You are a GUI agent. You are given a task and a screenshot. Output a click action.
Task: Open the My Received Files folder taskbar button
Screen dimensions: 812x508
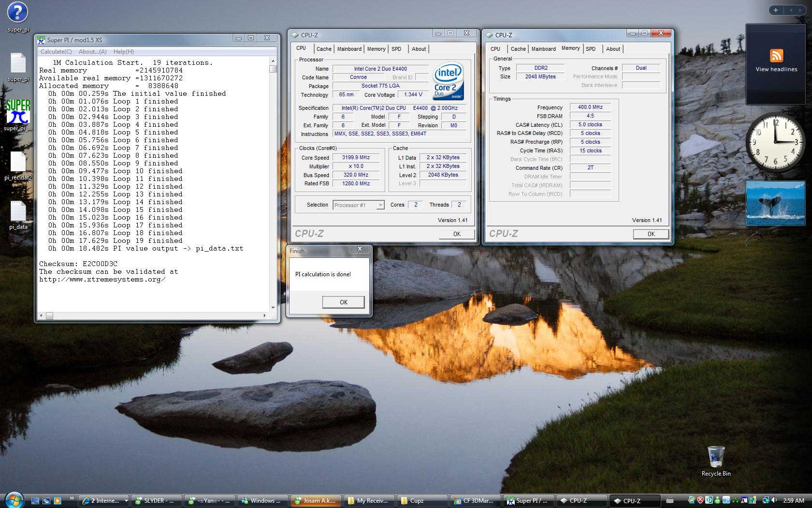pyautogui.click(x=370, y=501)
